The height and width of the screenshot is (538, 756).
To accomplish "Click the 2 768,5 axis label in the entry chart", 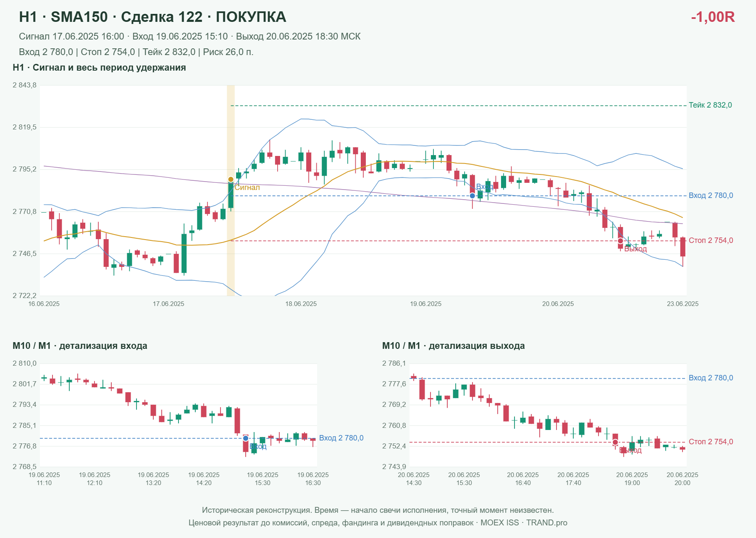I will 24,467.
